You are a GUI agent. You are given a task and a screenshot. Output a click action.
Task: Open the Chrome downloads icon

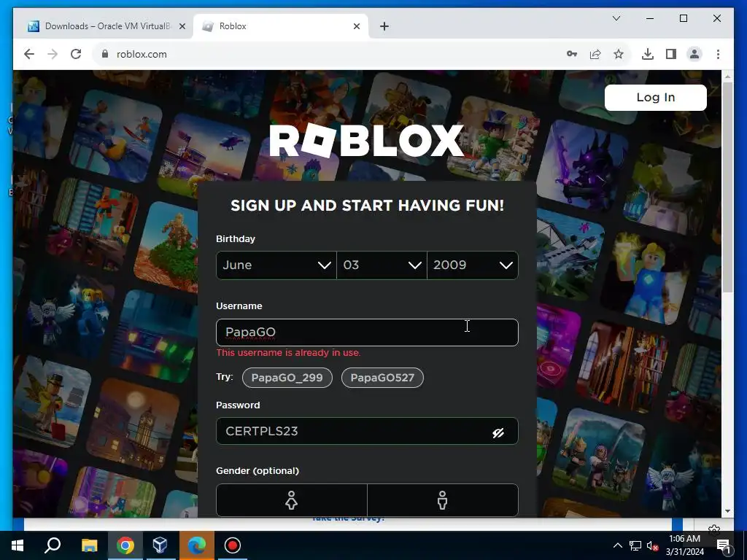[x=648, y=54]
